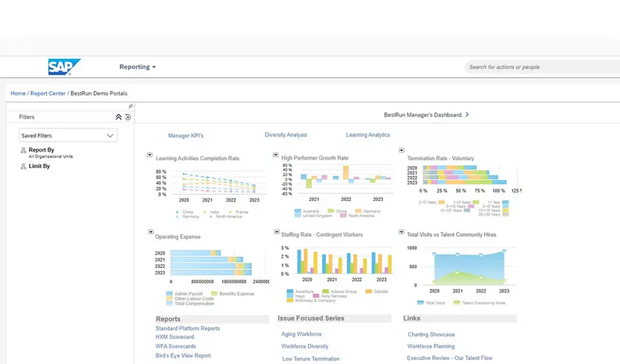The width and height of the screenshot is (620, 364).
Task: Open the Operating Expense tile menu
Action: click(150, 232)
